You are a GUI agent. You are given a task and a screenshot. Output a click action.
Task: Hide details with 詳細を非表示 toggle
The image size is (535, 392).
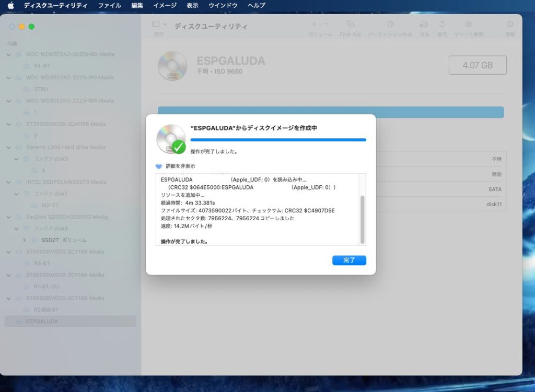159,166
